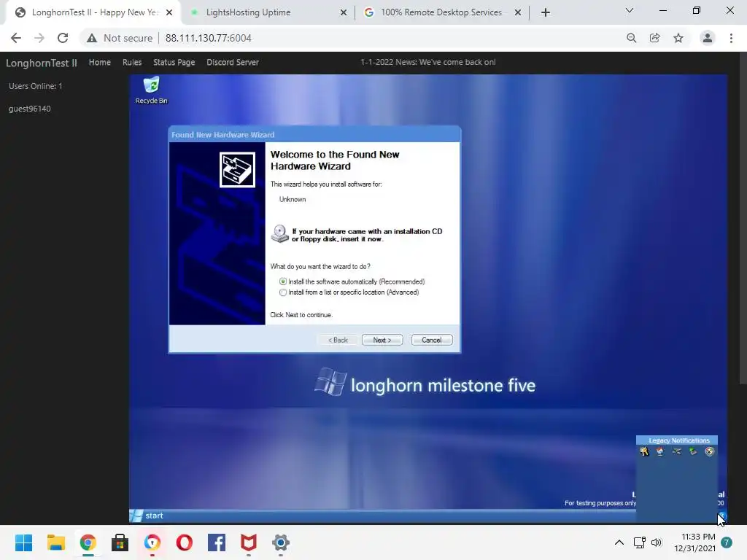747x560 pixels.
Task: Click the zoom magnifier icon in address bar
Action: 632,38
